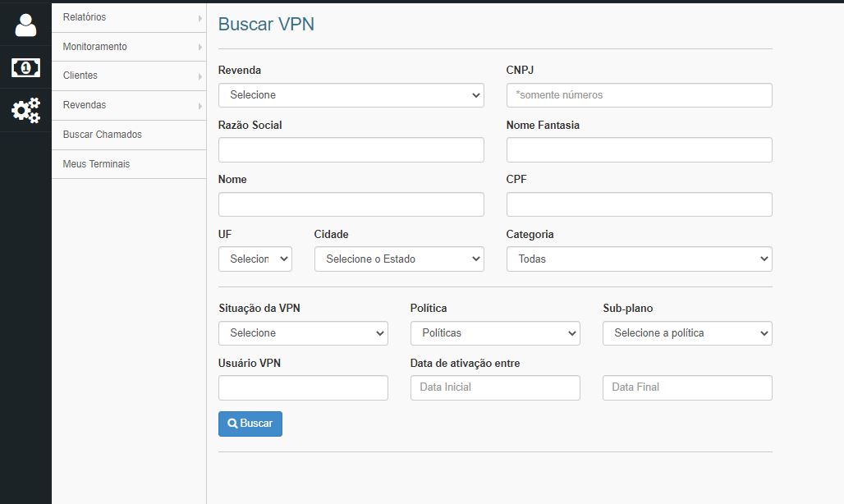Click the Buscar search button

(x=250, y=424)
